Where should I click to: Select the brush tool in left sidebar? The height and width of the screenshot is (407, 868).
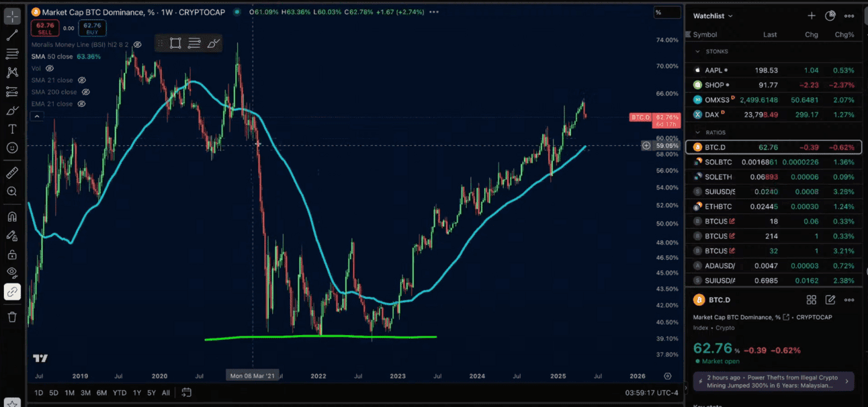pos(12,110)
